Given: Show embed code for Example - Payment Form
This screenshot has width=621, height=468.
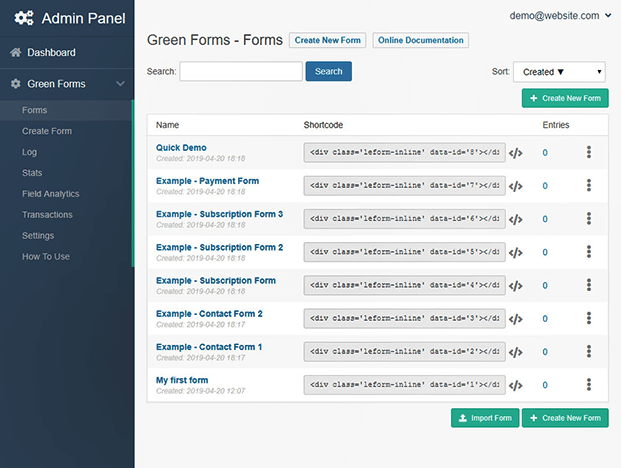Looking at the screenshot, I should (516, 186).
